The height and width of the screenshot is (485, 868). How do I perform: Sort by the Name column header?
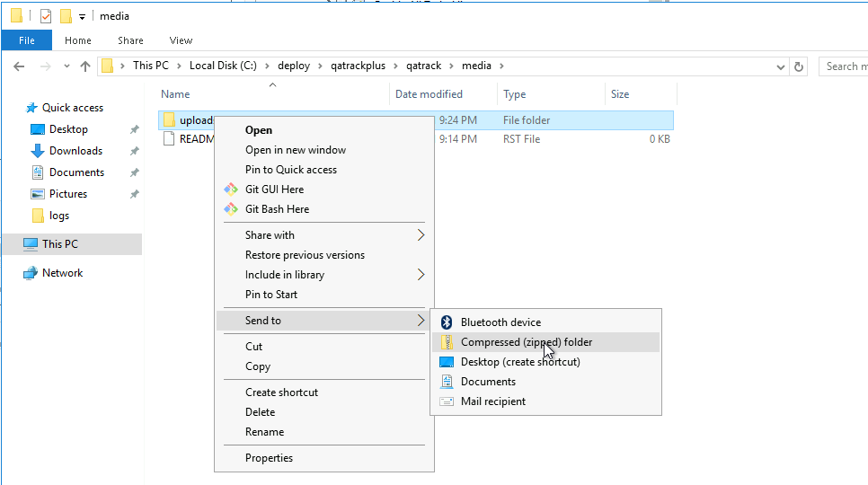tap(175, 94)
